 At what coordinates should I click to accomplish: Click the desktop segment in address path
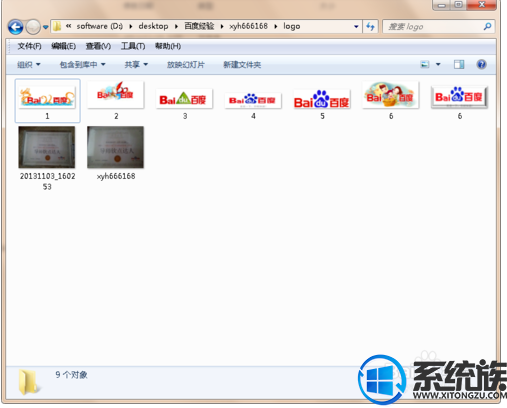[x=153, y=26]
